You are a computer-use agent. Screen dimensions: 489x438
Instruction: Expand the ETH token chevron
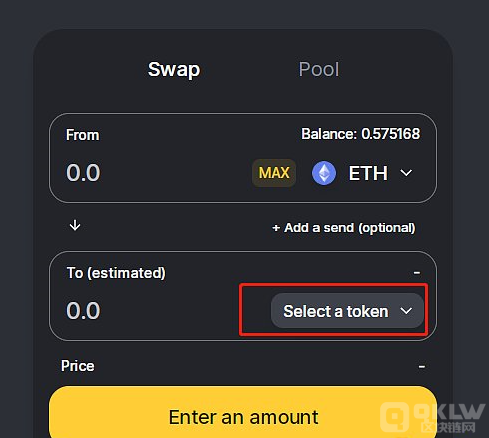406,173
